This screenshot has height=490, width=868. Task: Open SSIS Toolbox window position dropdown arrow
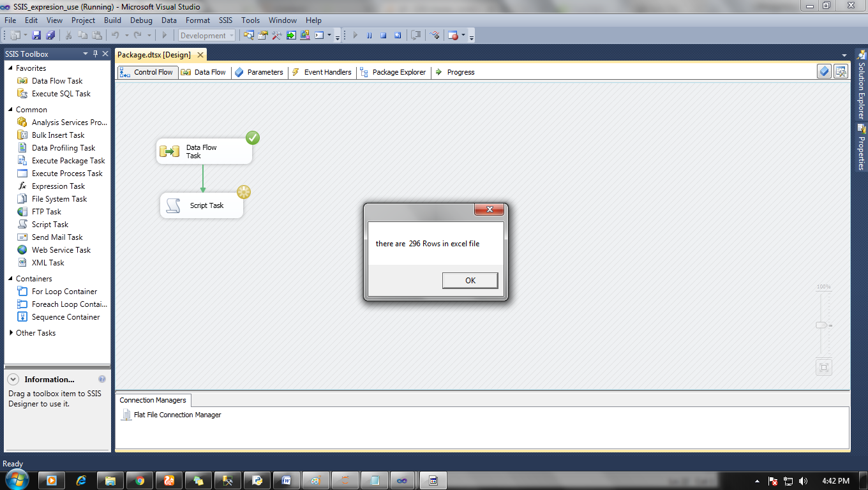click(85, 54)
